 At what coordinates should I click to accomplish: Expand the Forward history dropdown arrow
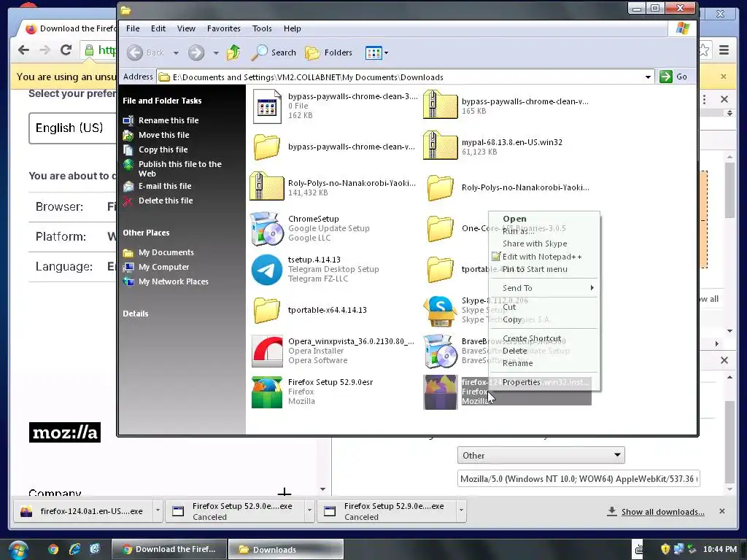point(216,52)
